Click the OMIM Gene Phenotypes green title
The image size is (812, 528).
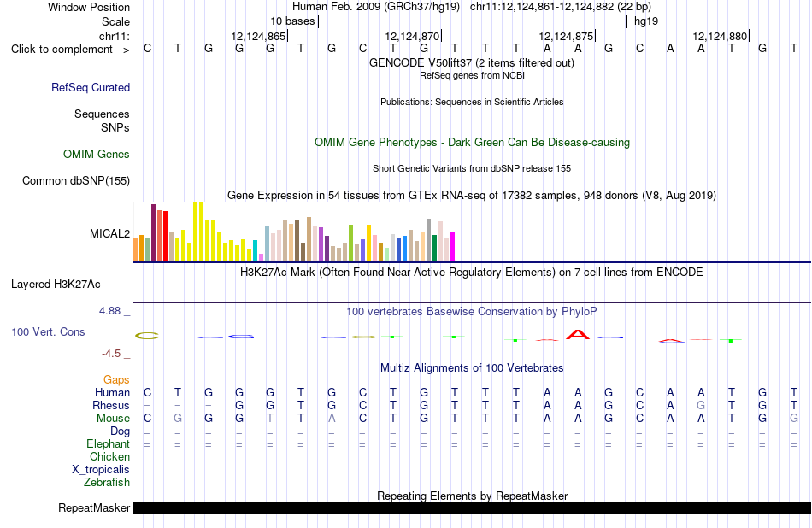point(473,143)
